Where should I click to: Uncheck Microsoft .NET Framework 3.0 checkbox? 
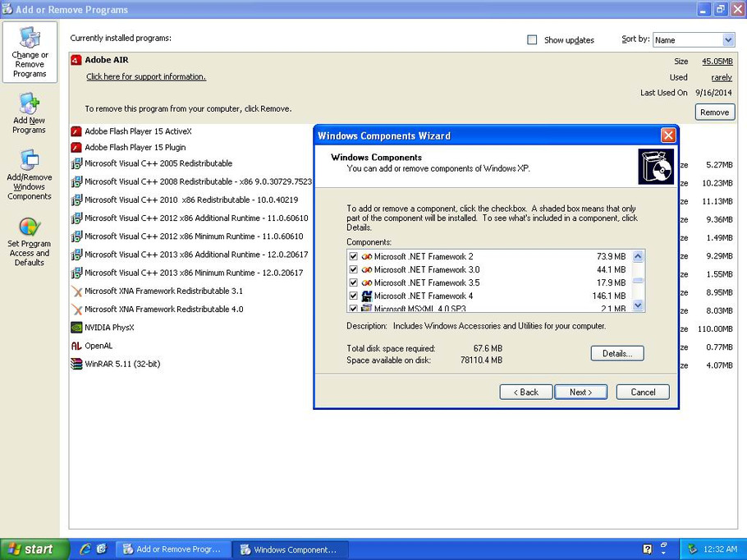pyautogui.click(x=354, y=270)
